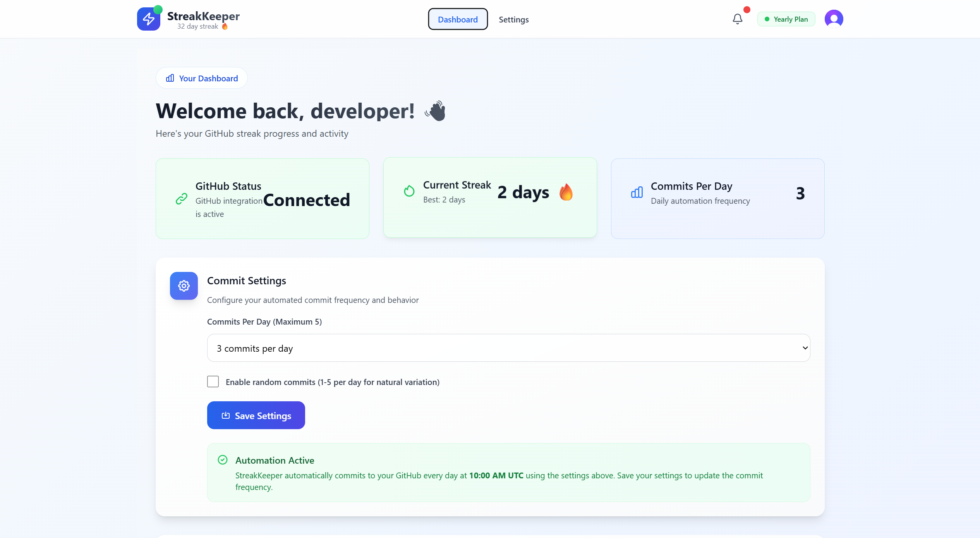
Task: Open the commits per day dropdown
Action: [x=508, y=347]
